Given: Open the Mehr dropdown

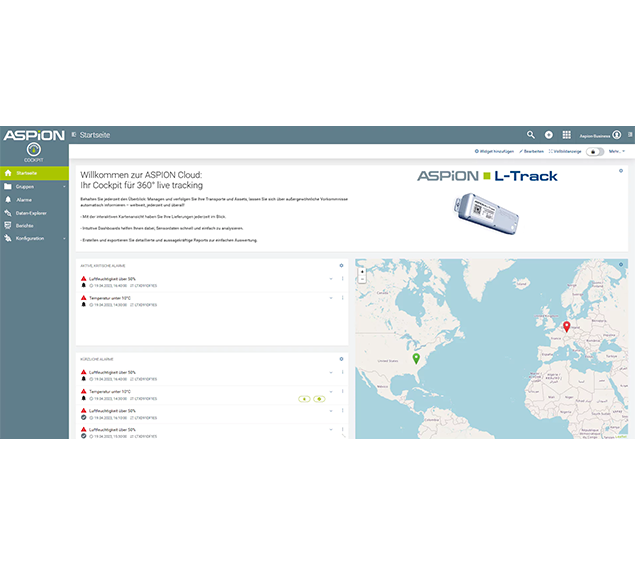Looking at the screenshot, I should [x=616, y=151].
